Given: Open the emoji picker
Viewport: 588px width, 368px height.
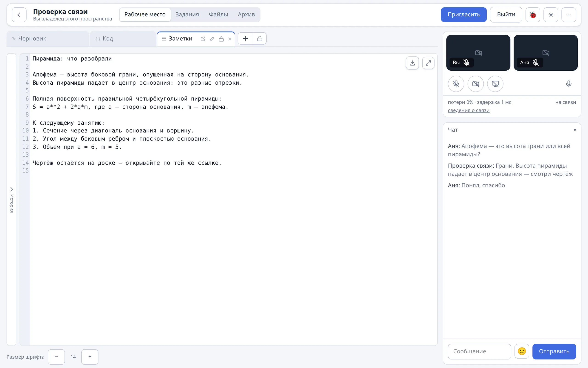Looking at the screenshot, I should (522, 351).
